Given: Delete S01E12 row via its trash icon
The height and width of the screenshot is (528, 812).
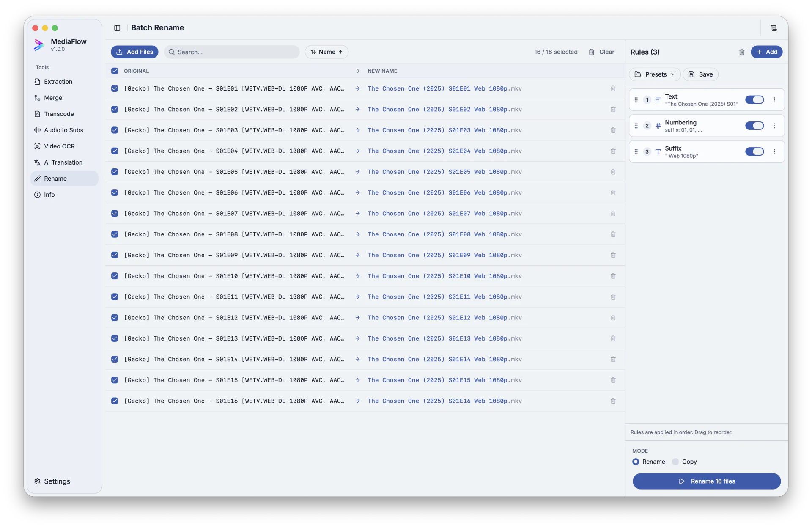Looking at the screenshot, I should coord(613,318).
